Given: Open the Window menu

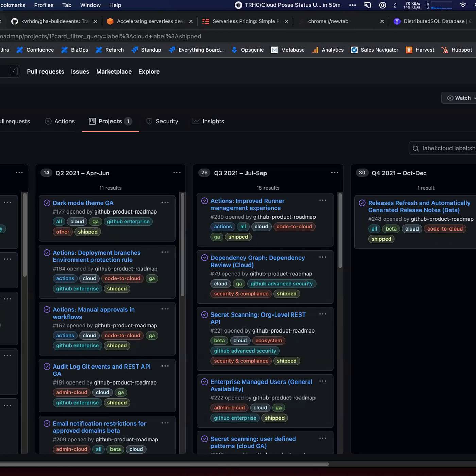Looking at the screenshot, I should coord(90,5).
